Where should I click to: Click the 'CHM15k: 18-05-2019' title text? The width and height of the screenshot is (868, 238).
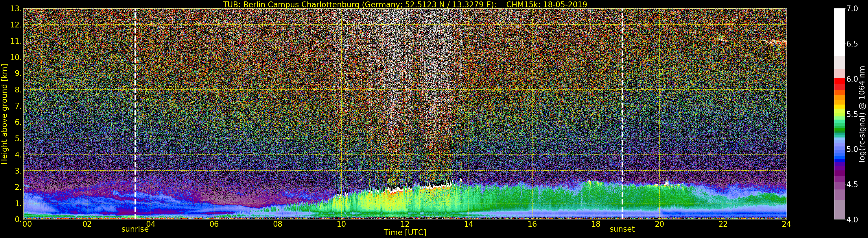click(547, 4)
